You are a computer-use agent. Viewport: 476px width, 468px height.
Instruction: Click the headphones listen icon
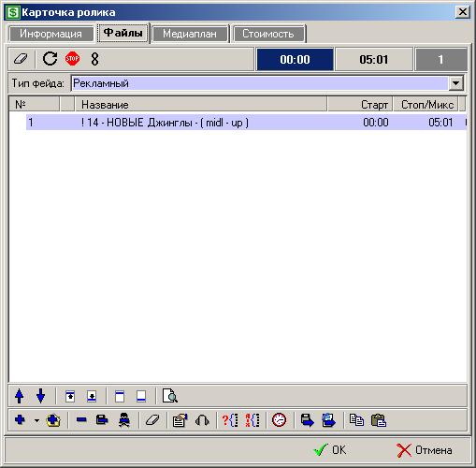[x=202, y=420]
